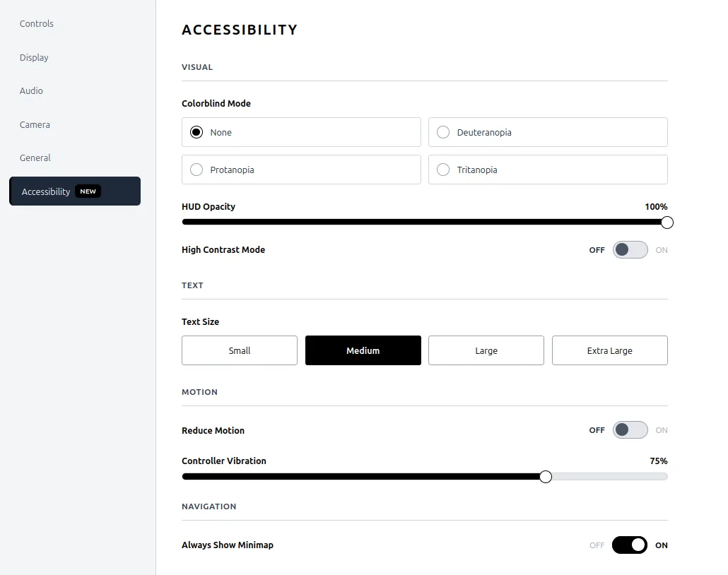Click the Text Size label

200,321
